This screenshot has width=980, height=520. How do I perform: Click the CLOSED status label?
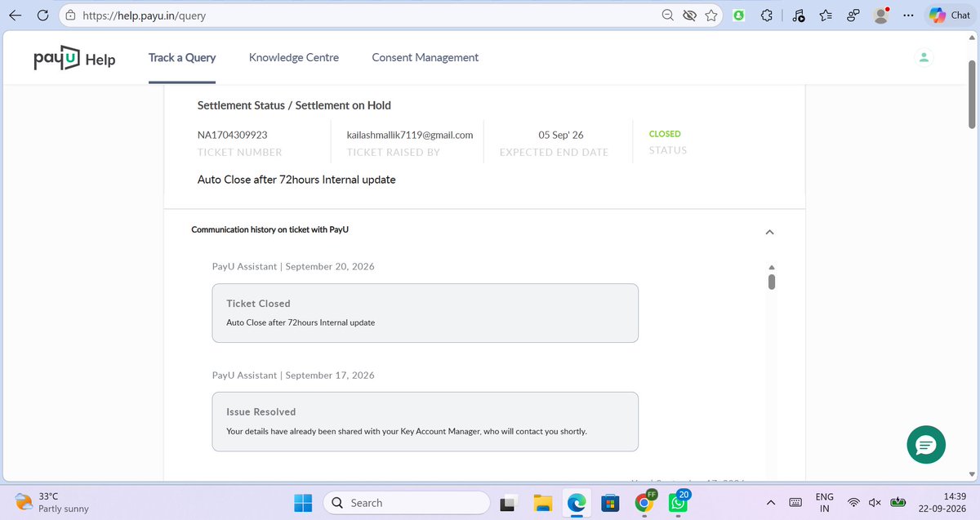tap(665, 134)
